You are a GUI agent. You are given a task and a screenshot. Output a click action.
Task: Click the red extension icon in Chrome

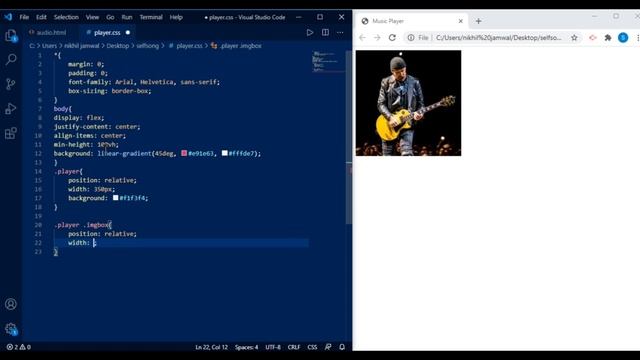[x=593, y=38]
